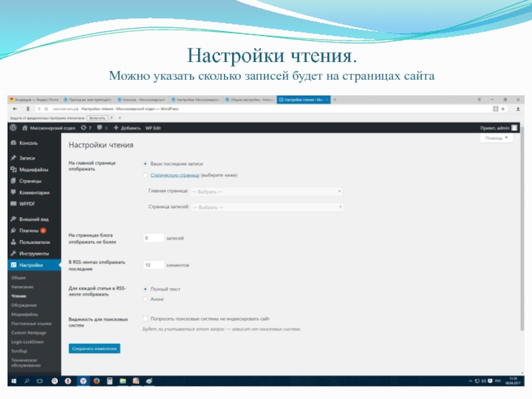The width and height of the screenshot is (532, 399).
Task: Click RSS items field showing 10
Action: click(154, 265)
